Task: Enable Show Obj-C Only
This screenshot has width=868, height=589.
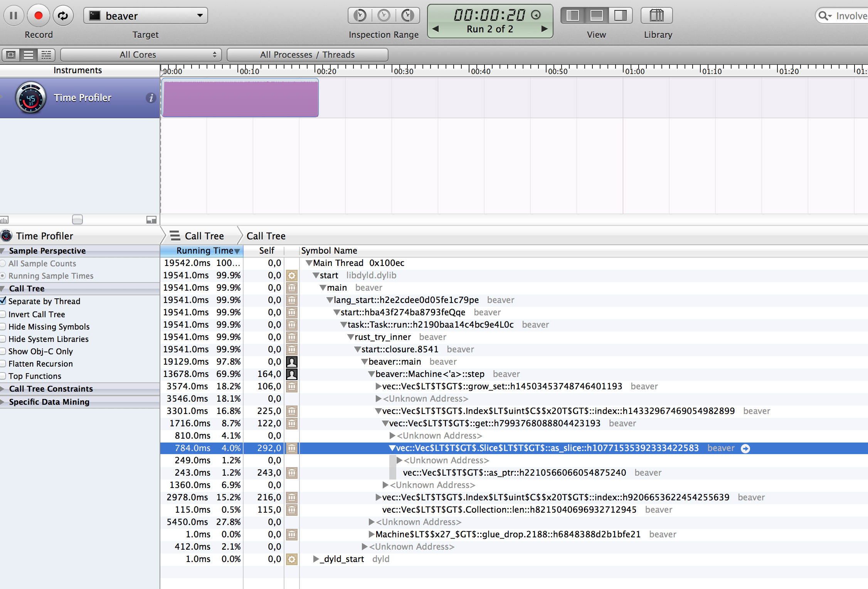Action: click(x=3, y=351)
